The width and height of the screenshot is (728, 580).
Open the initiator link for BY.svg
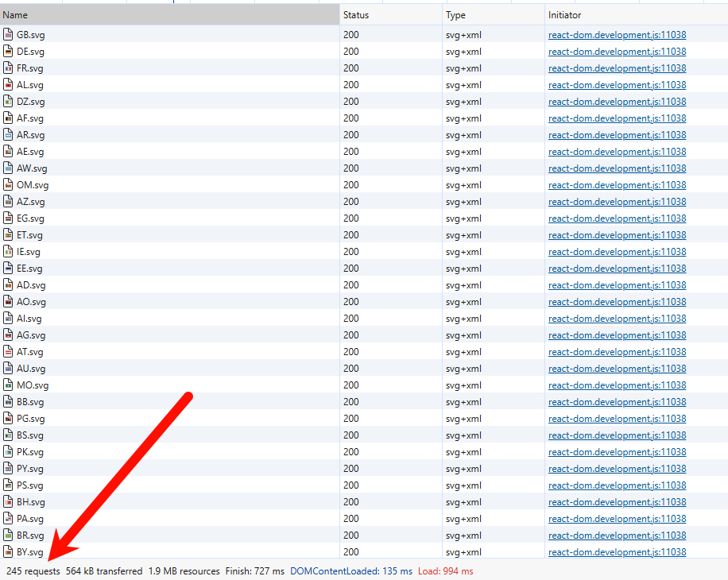pos(617,552)
